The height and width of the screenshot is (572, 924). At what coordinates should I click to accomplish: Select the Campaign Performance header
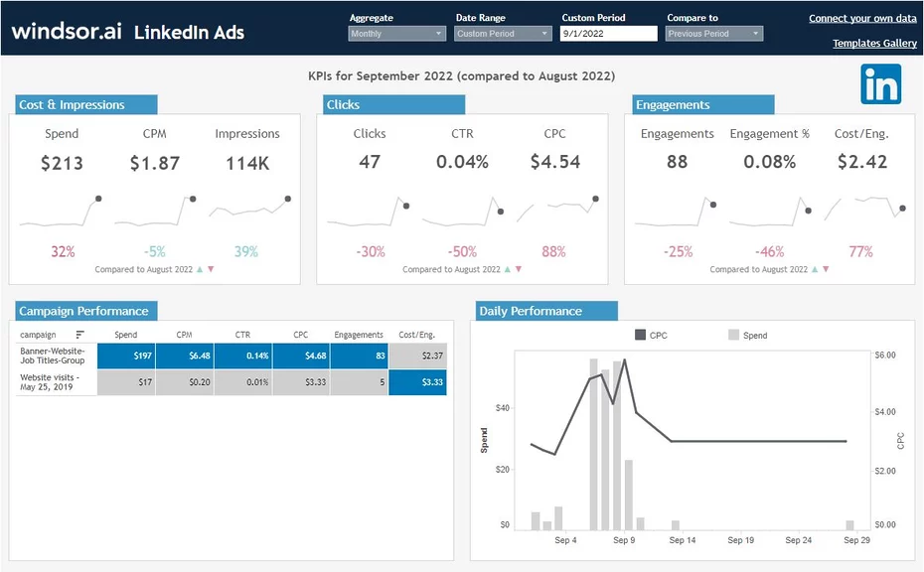pos(86,311)
